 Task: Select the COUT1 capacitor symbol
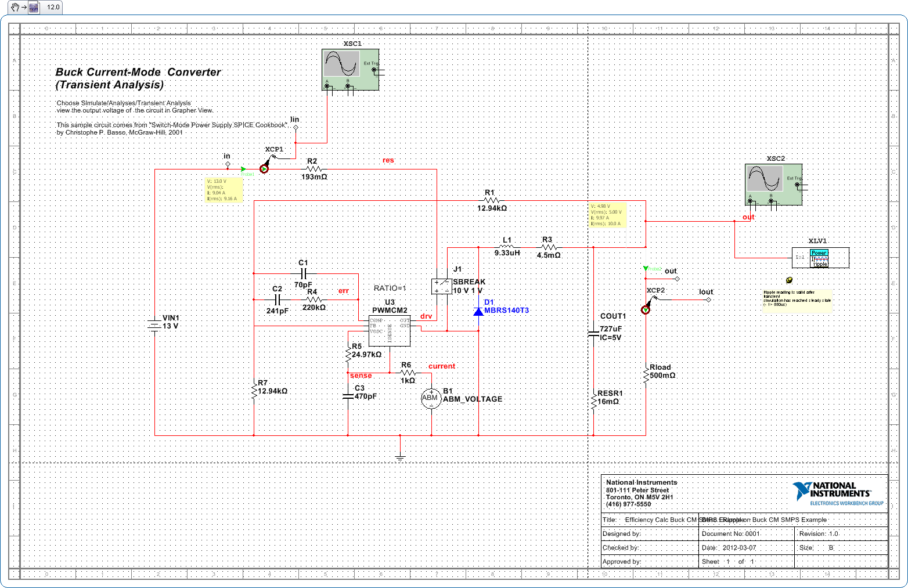pos(593,334)
